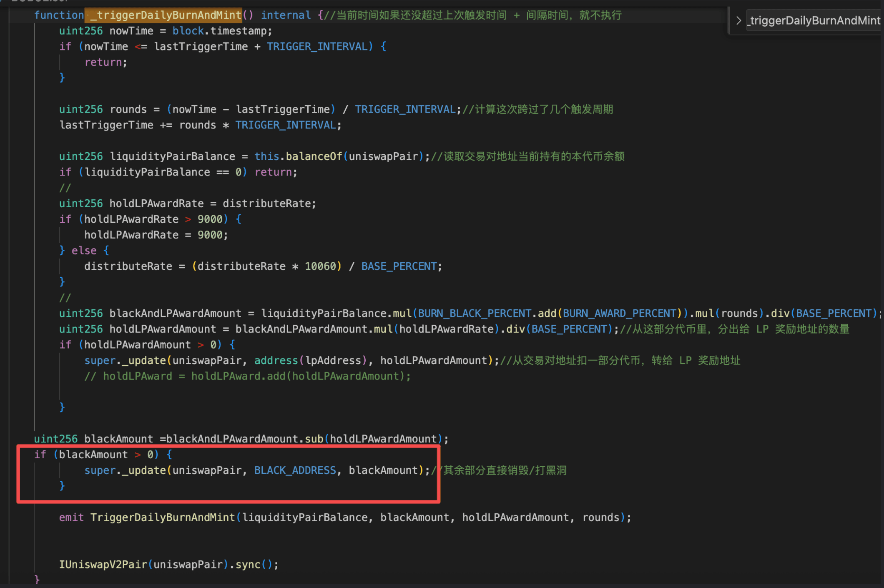884x588 pixels.
Task: Click the else keyword
Action: (x=84, y=251)
